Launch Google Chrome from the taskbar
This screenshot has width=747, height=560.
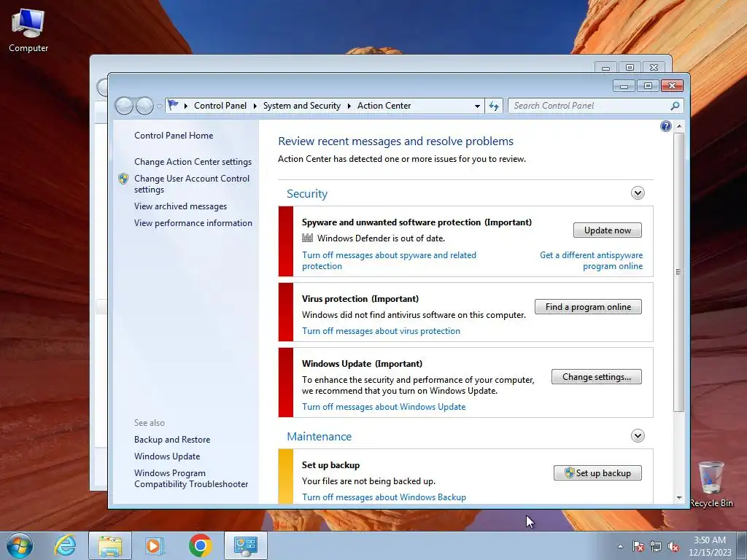(x=200, y=545)
